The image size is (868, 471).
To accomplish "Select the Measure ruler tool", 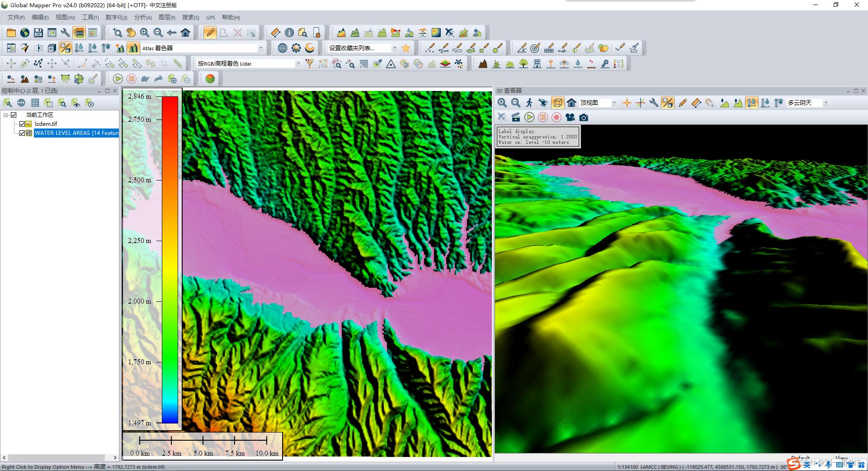I will point(276,33).
